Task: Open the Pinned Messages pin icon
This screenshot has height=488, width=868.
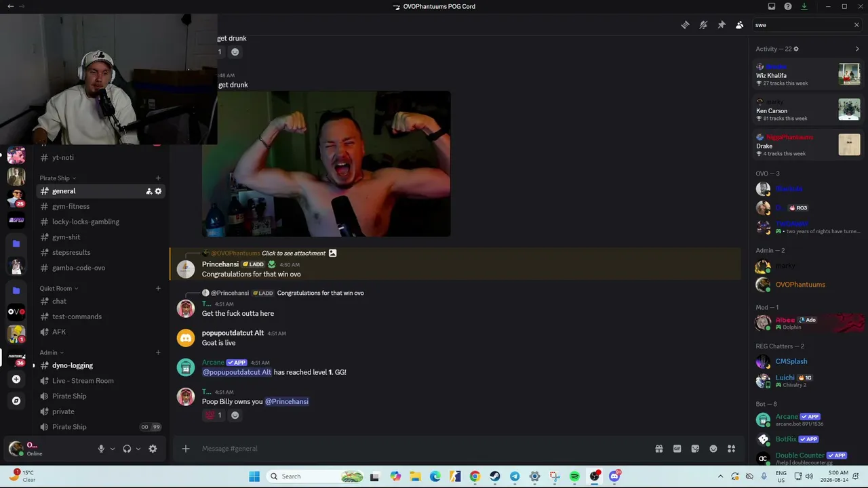Action: 722,25
